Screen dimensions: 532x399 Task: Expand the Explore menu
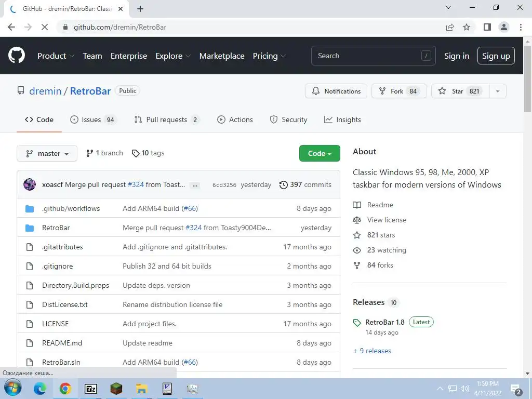click(173, 56)
